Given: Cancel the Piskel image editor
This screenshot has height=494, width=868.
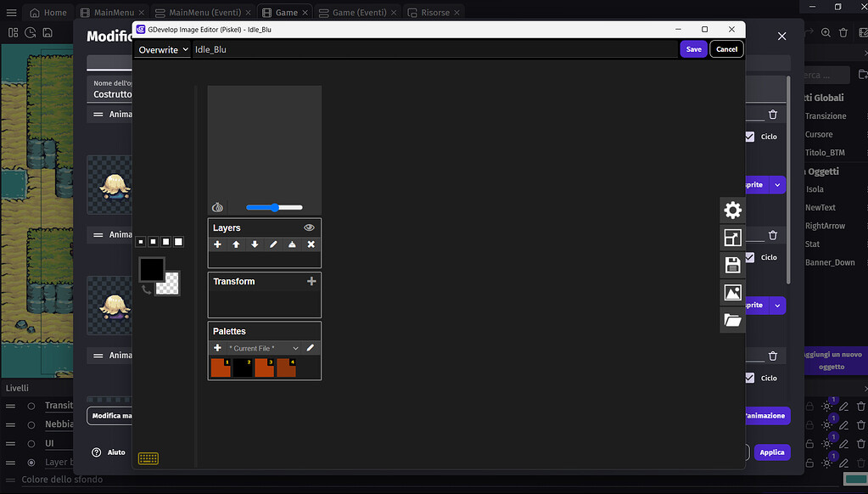Looking at the screenshot, I should (x=727, y=49).
